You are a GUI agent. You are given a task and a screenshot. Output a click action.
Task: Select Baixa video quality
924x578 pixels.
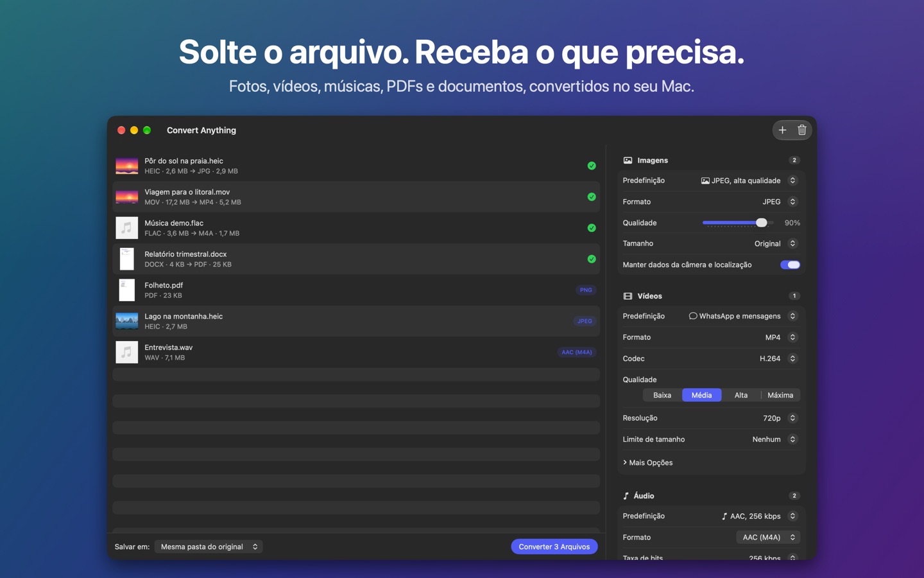[662, 395]
